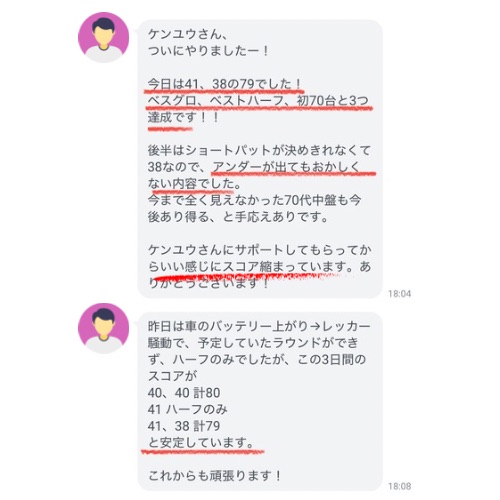This screenshot has height=500, width=500.
Task: Open the sender's avatar beside the first message
Action: 103,37
